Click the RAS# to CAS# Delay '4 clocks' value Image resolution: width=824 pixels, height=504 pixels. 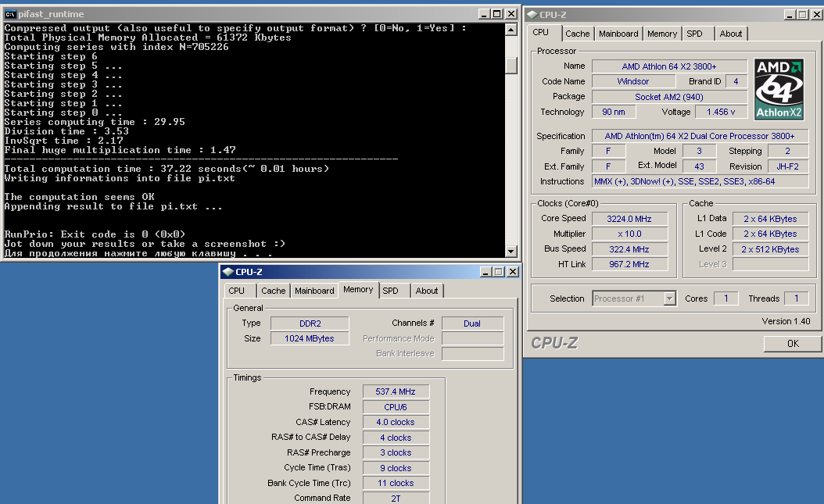pyautogui.click(x=396, y=438)
